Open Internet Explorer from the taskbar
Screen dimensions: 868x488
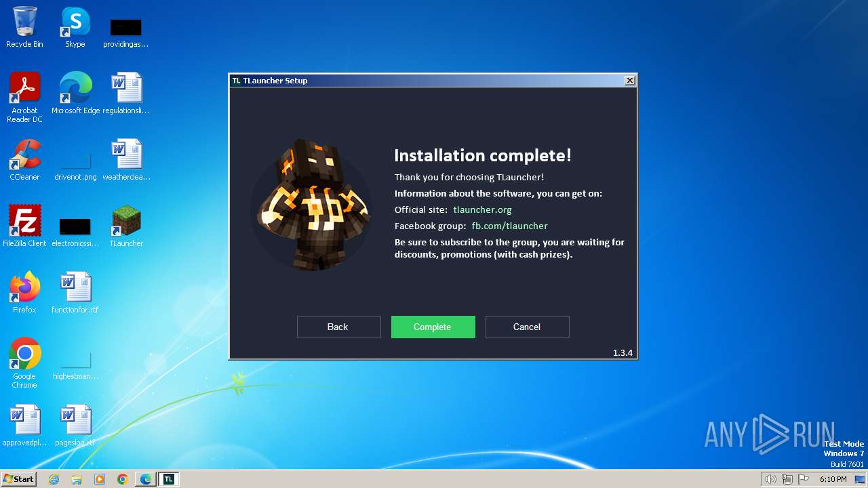click(x=54, y=479)
